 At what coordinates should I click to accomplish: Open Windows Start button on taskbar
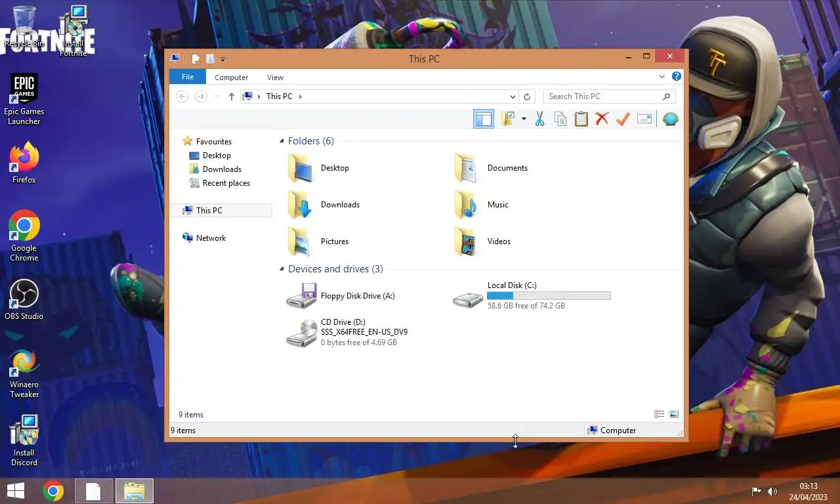[16, 491]
